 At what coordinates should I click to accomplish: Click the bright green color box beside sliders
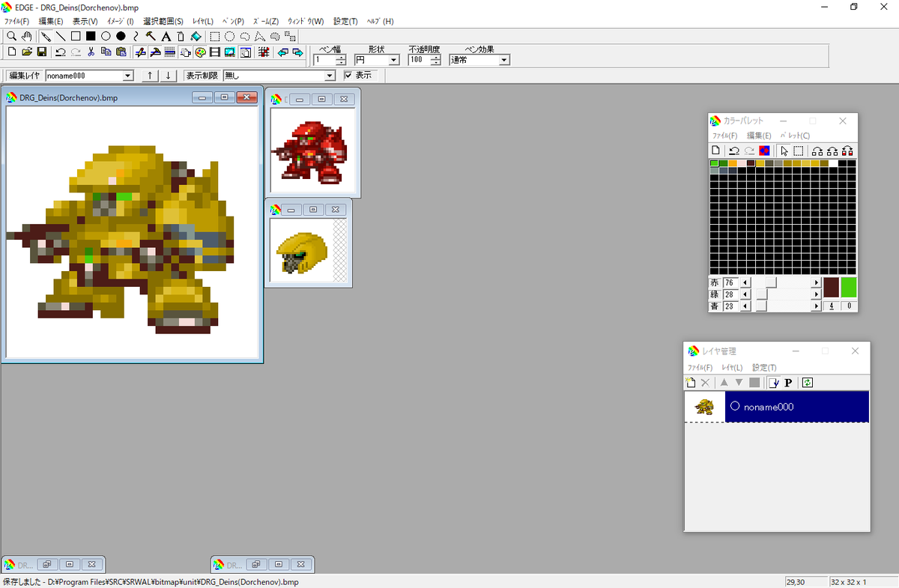coord(849,287)
